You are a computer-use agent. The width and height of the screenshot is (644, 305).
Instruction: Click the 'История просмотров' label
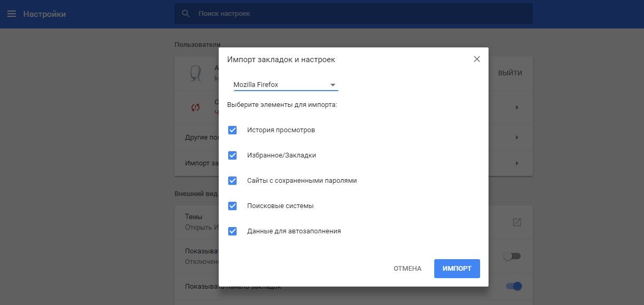[x=281, y=130]
